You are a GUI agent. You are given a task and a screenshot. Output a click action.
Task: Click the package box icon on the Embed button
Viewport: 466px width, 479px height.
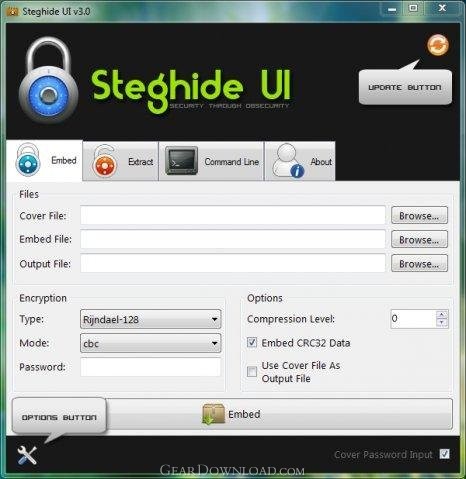click(x=213, y=414)
